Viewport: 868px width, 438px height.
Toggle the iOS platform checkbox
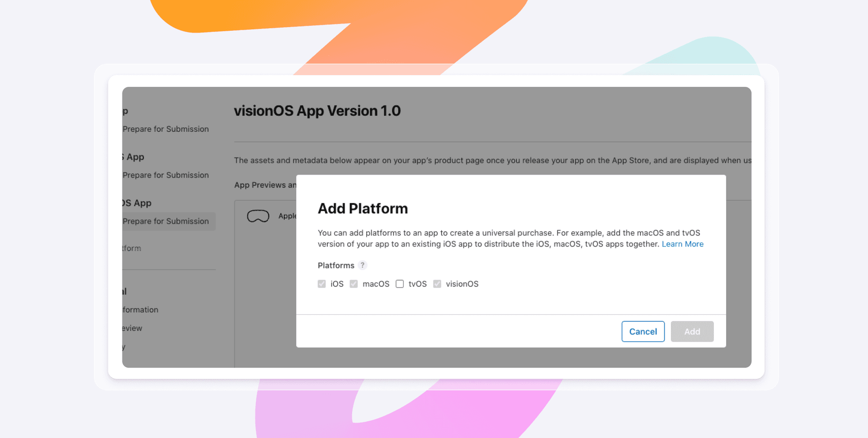tap(322, 284)
